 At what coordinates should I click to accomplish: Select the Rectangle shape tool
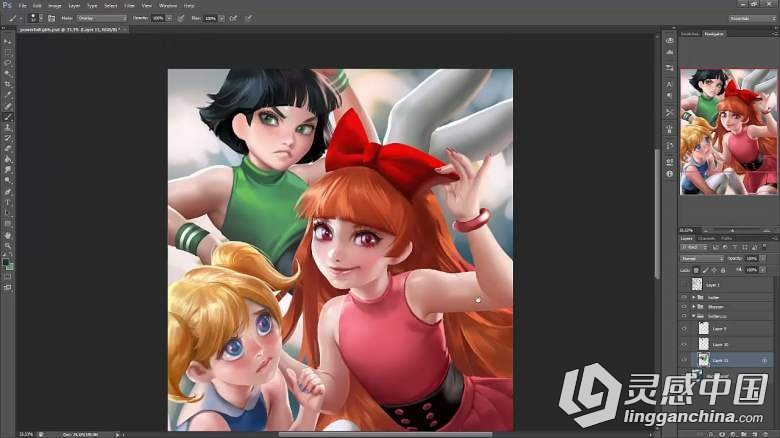pyautogui.click(x=7, y=224)
